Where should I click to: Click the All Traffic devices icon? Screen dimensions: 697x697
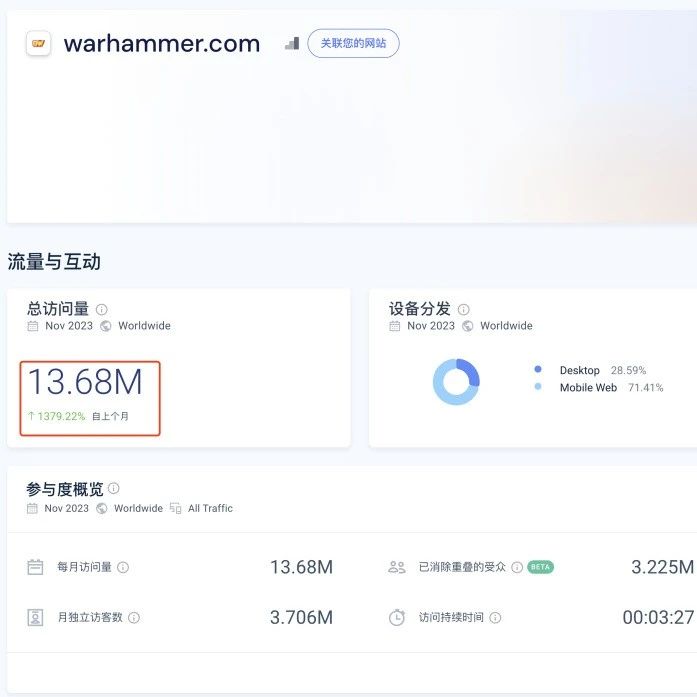(x=176, y=508)
